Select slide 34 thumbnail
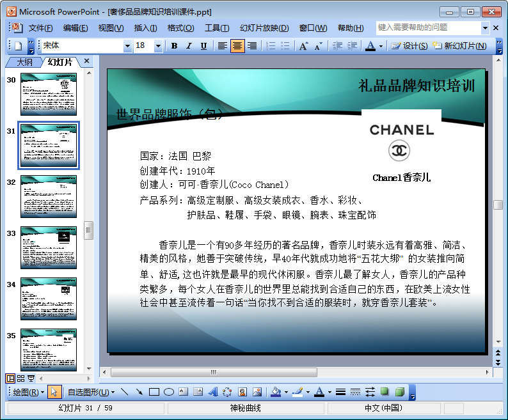The image size is (508, 420). [x=48, y=299]
